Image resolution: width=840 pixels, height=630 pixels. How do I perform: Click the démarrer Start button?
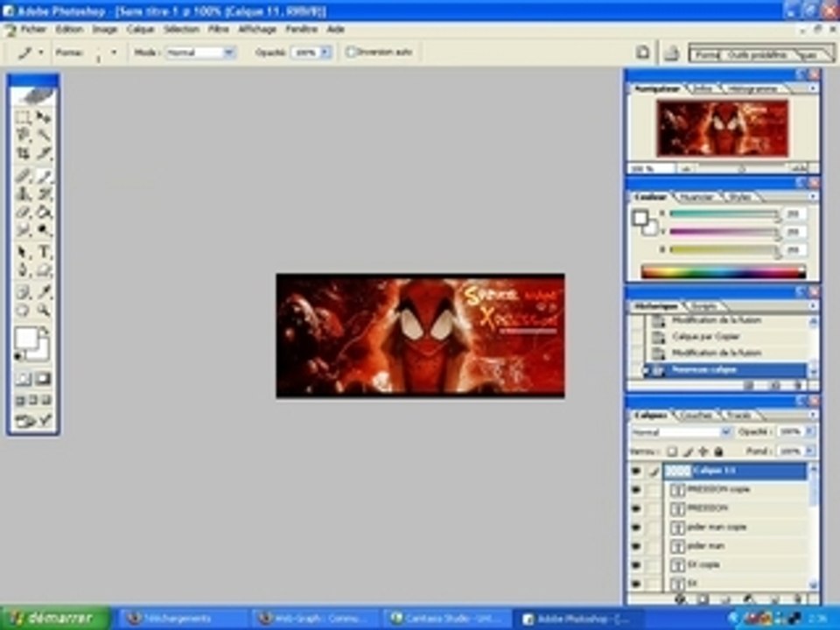55,619
